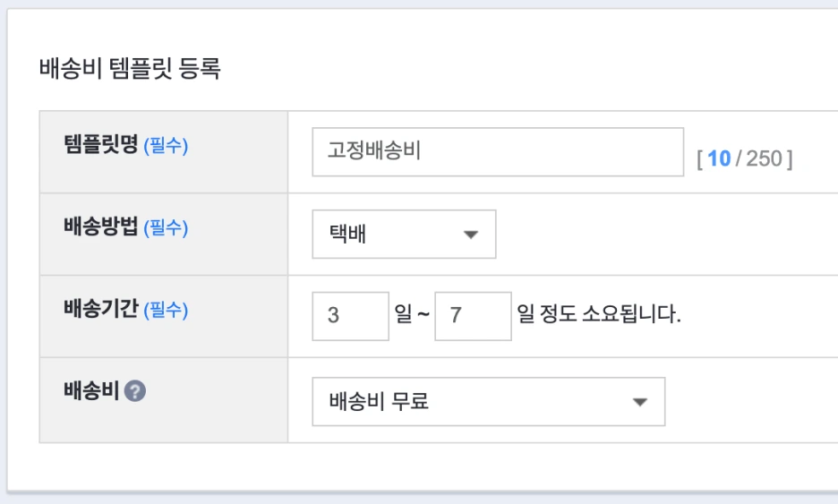Screen dimensions: 838x504
Task: Click the [10/250] character counter
Action: pyautogui.click(x=744, y=159)
